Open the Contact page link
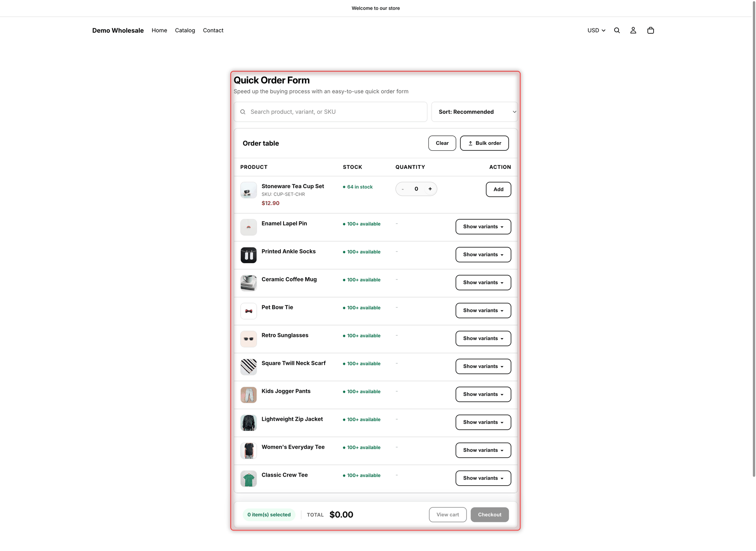 coord(213,30)
